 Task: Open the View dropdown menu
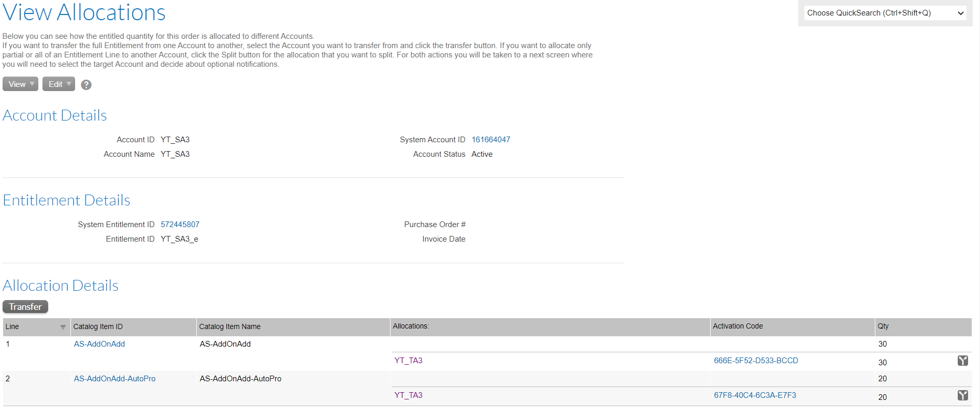21,84
